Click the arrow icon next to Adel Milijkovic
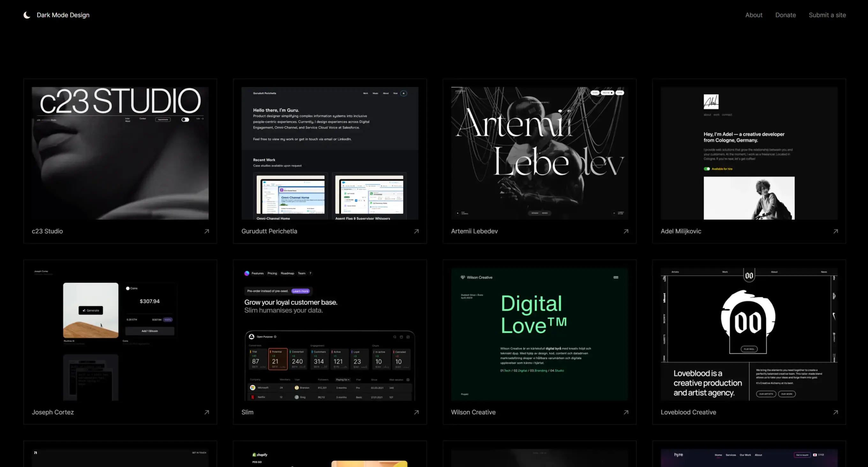Viewport: 868px width, 467px height. coord(835,231)
